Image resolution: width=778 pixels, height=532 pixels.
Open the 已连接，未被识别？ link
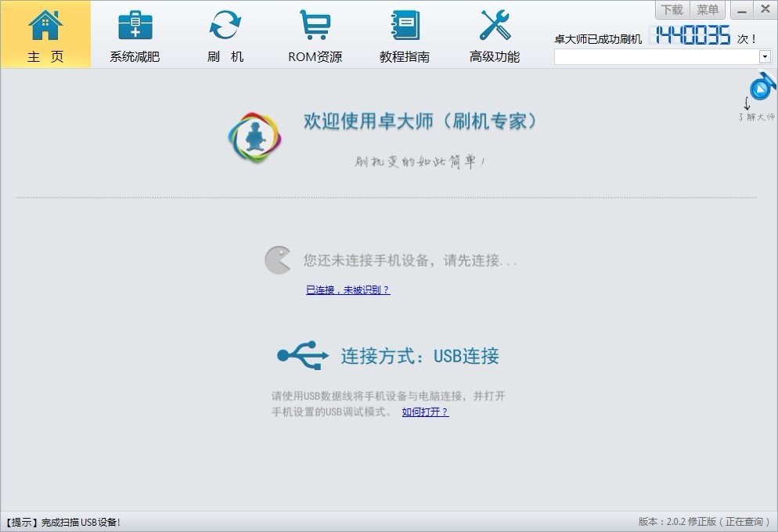coord(348,289)
